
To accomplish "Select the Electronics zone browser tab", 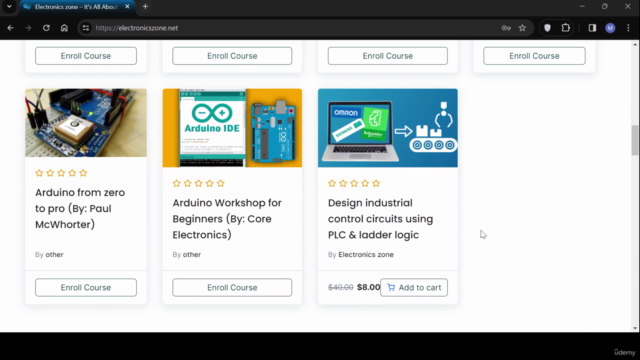I will (77, 7).
